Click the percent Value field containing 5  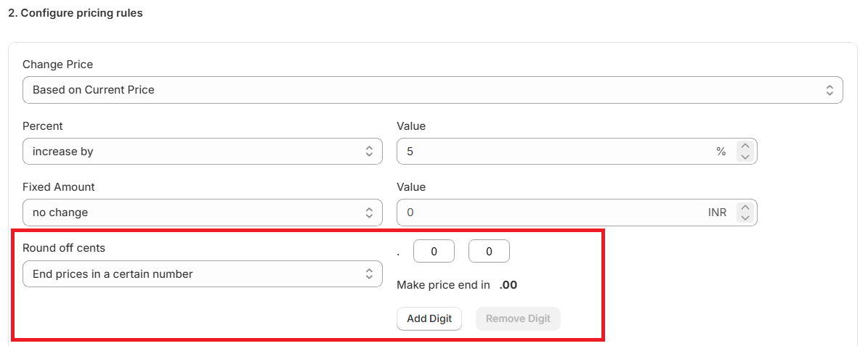pos(552,152)
